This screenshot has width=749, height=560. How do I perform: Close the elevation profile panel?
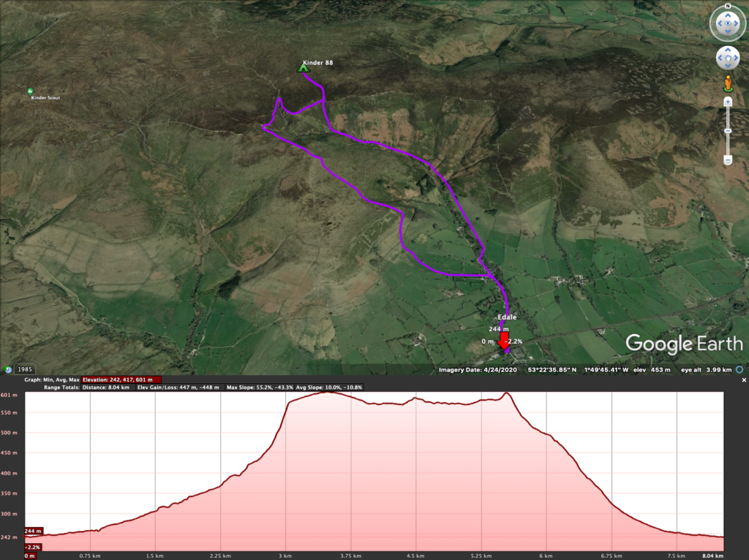[744, 380]
